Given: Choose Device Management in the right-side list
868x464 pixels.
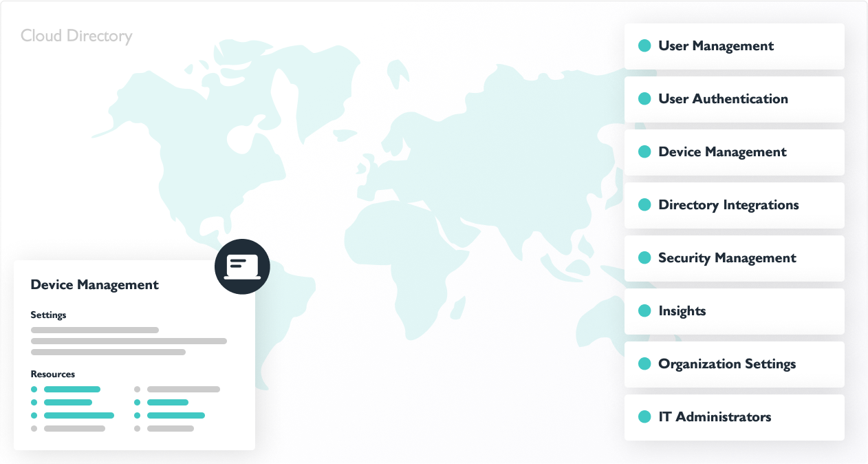Looking at the screenshot, I should 722,152.
